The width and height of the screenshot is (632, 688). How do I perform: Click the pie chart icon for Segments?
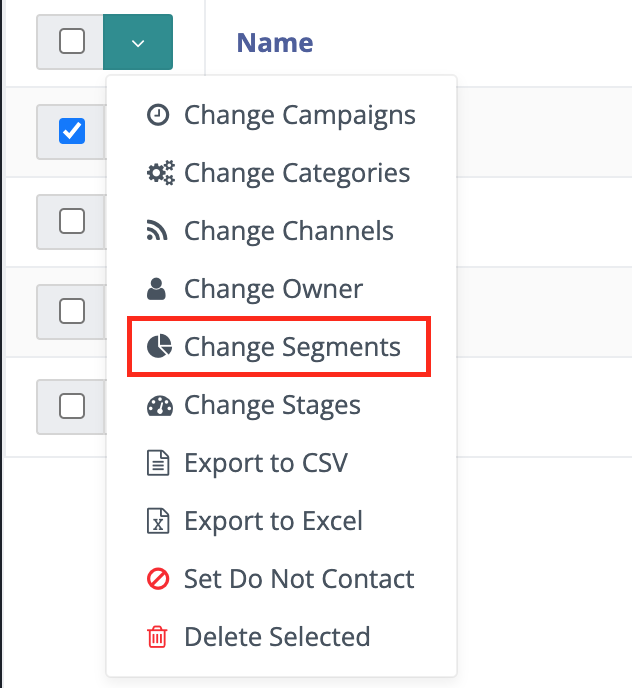[158, 347]
